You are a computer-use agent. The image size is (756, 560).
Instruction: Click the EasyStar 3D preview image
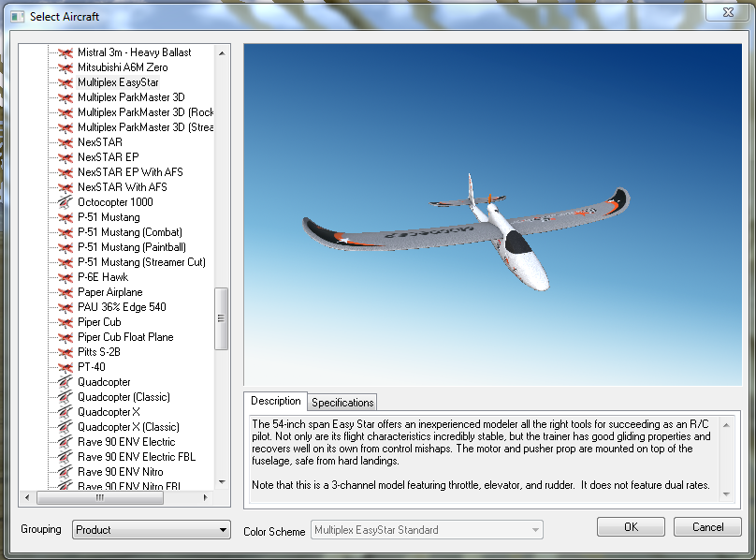(x=493, y=214)
